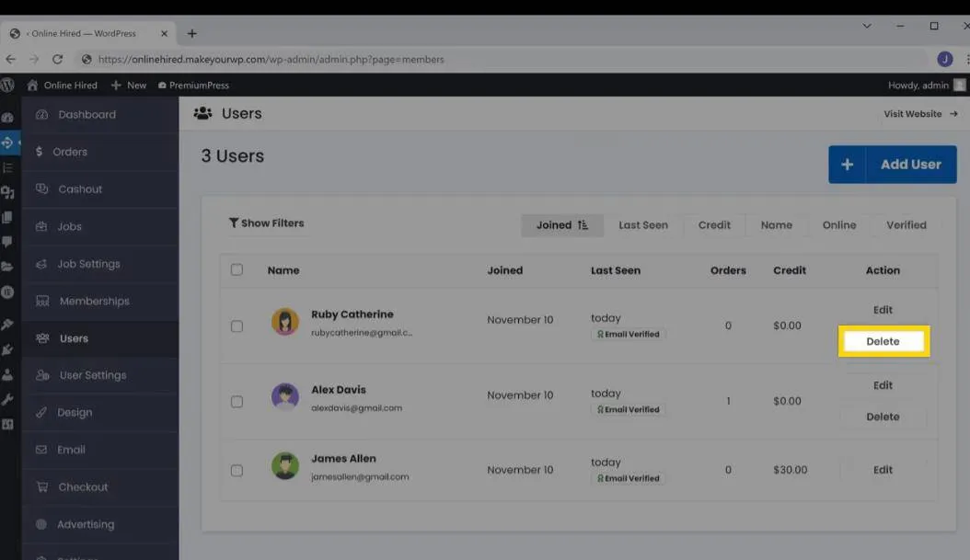Click the browser address bar URL
970x560 pixels.
pyautogui.click(x=271, y=59)
